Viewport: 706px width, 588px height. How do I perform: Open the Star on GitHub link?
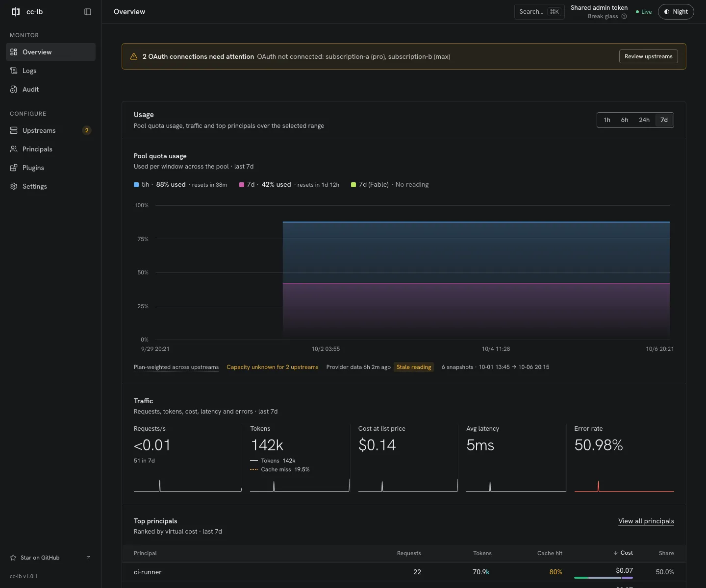click(x=50, y=558)
